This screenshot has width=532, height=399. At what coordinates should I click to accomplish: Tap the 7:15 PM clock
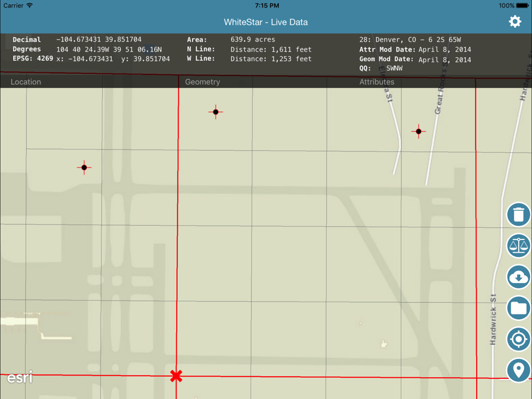coord(267,5)
